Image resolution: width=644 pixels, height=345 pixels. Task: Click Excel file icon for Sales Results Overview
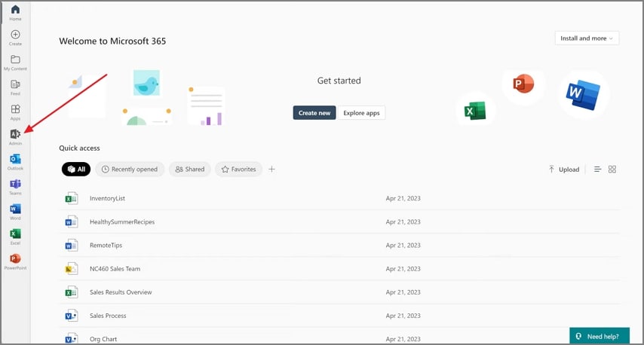72,292
